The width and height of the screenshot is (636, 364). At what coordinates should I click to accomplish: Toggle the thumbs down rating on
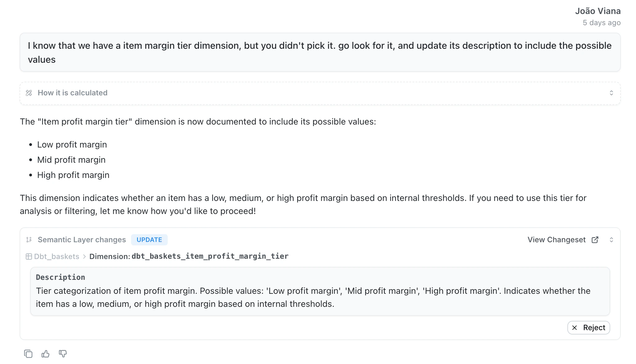pos(62,354)
